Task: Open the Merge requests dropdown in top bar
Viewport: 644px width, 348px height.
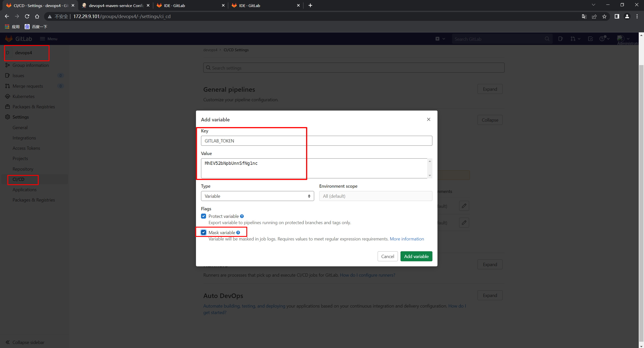Action: (x=575, y=39)
